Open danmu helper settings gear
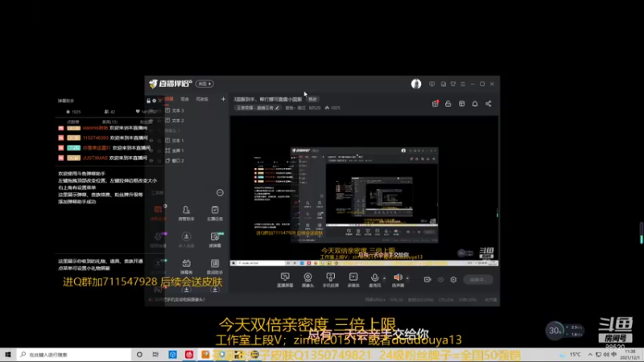644x362 pixels. (x=154, y=101)
